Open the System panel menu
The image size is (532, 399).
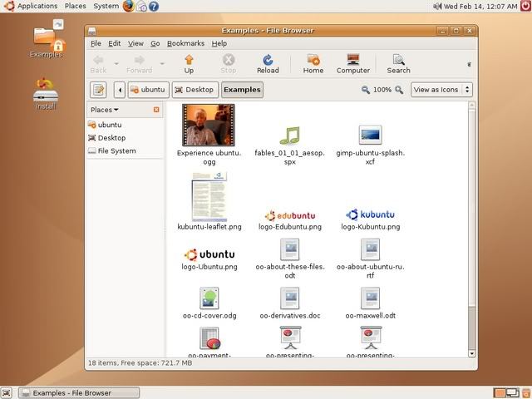pos(106,6)
